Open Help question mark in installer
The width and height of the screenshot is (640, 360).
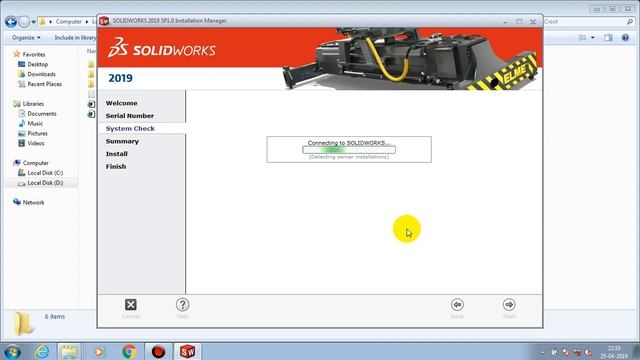coord(182,304)
